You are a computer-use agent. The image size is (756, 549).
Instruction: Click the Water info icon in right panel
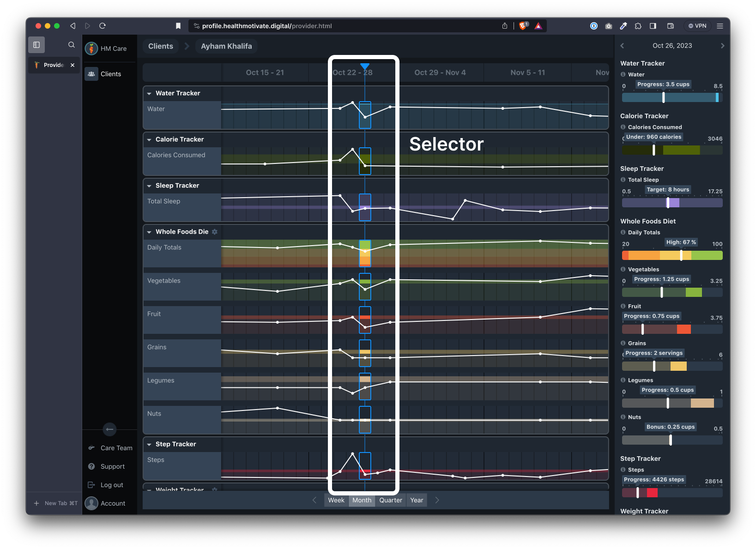coord(623,74)
